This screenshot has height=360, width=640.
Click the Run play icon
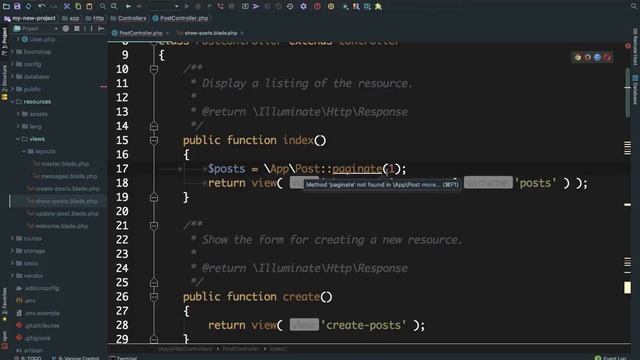click(x=187, y=6)
